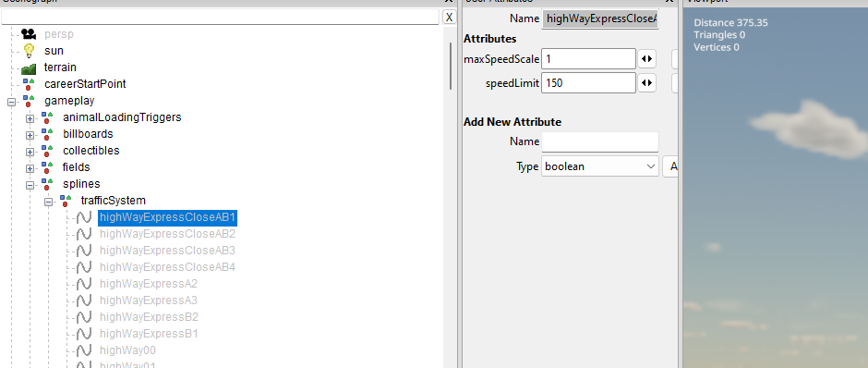Click the partially visible button beside the Type dropdown

(x=670, y=166)
